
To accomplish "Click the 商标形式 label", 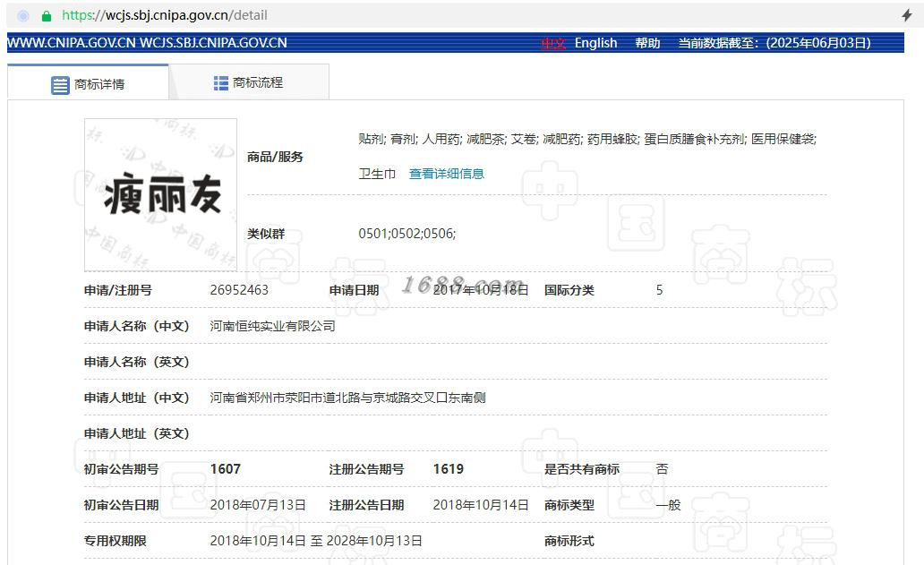I will coord(569,541).
